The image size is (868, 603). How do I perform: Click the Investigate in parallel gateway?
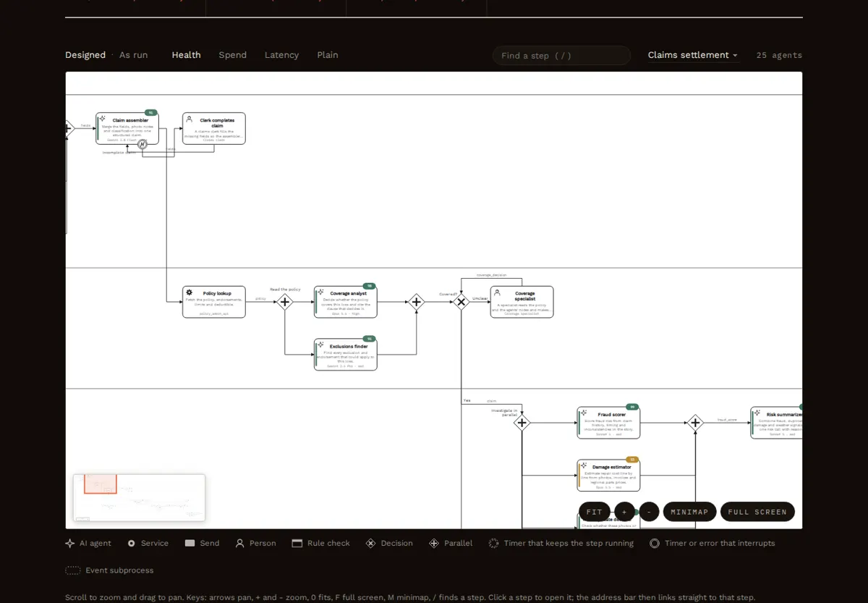pyautogui.click(x=522, y=423)
